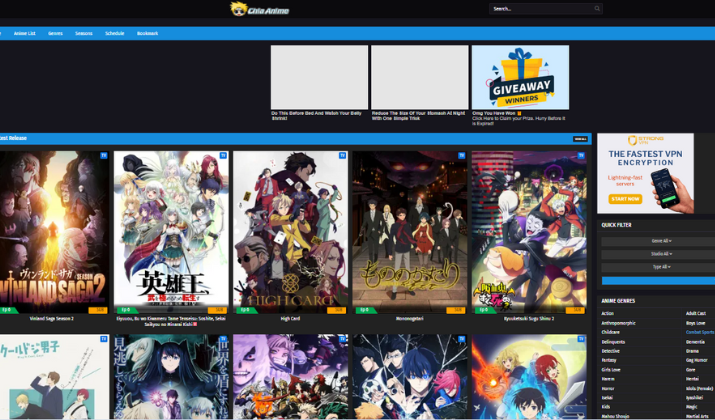Click TV badge on Vinland Saga Season 2 poster
The height and width of the screenshot is (420, 715).
click(104, 156)
